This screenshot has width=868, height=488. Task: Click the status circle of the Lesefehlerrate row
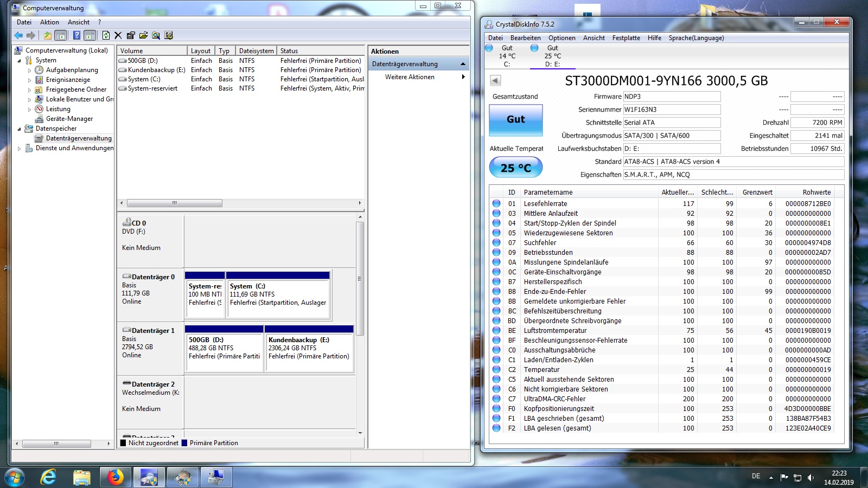496,203
